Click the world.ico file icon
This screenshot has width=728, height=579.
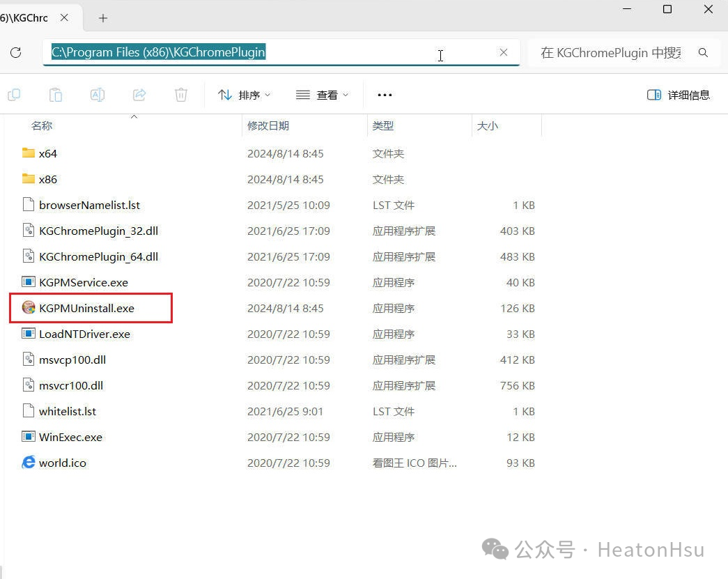pyautogui.click(x=29, y=463)
